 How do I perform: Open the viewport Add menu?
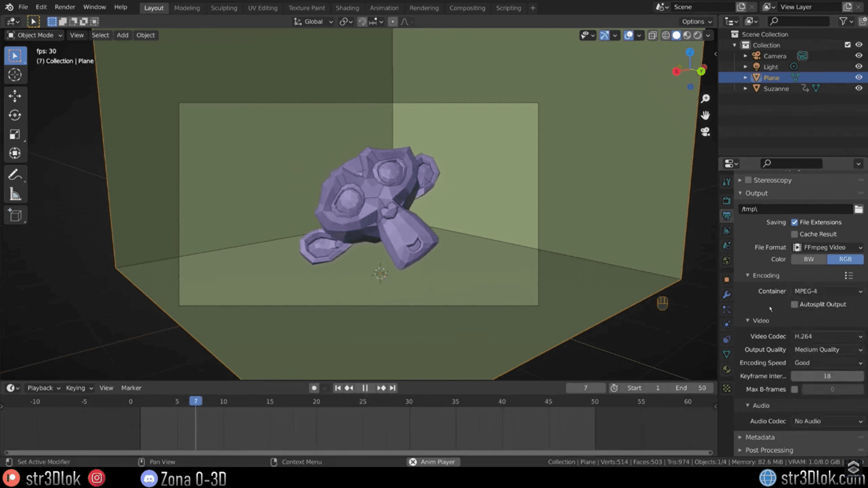point(123,35)
